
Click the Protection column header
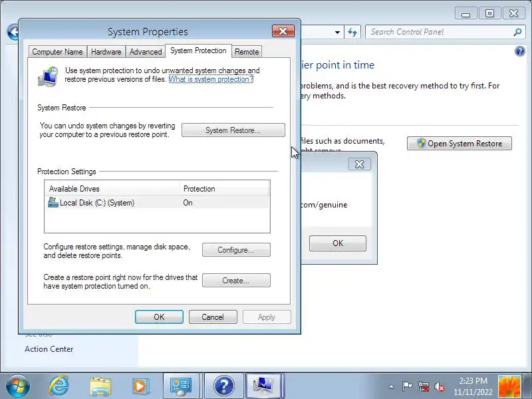coord(224,189)
